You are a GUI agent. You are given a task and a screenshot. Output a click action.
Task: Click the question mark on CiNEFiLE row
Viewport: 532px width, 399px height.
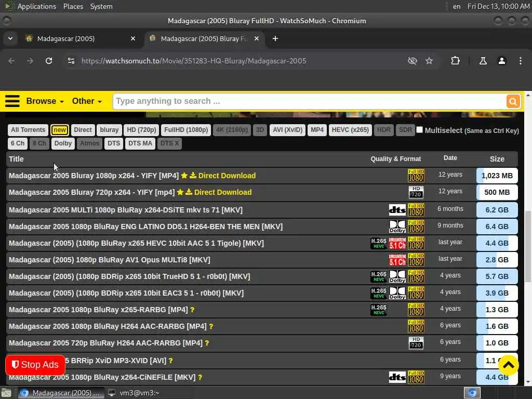[200, 377]
